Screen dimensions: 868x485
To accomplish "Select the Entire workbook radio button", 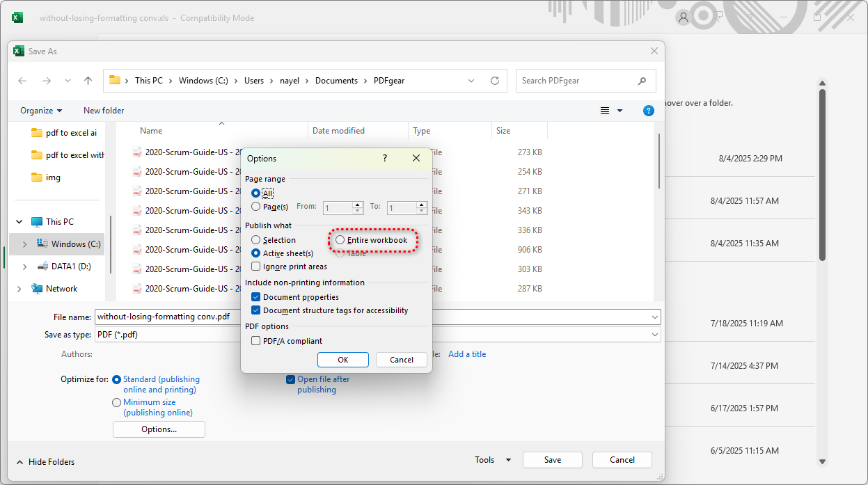I will [340, 240].
